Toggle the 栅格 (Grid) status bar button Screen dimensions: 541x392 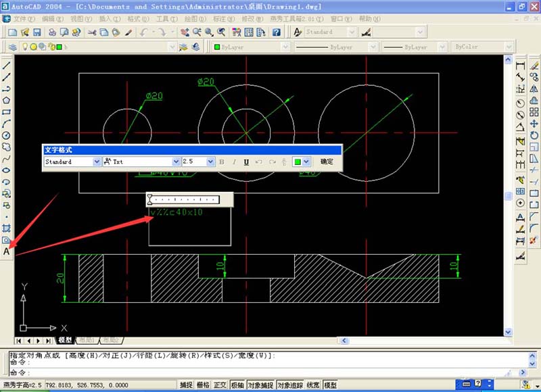pos(203,385)
